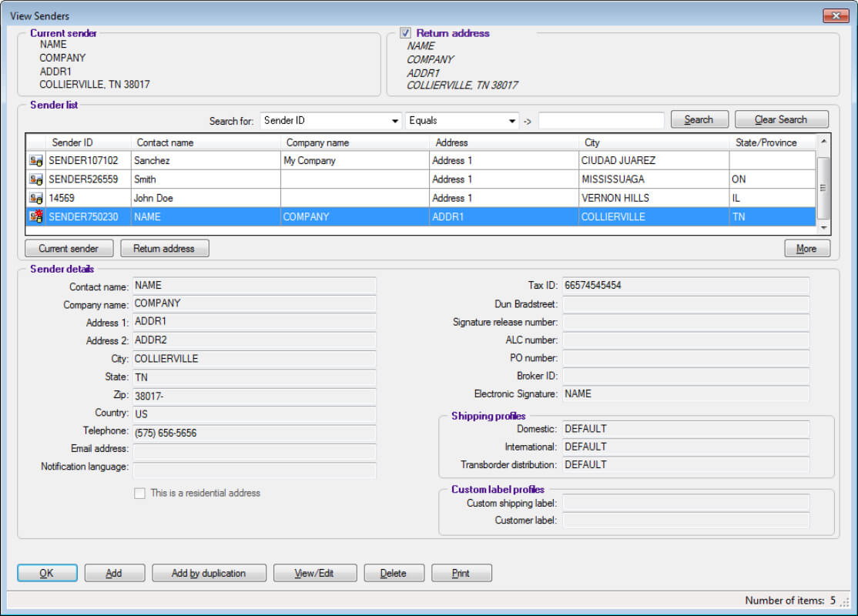
Task: Click the Address column header
Action: tap(504, 142)
